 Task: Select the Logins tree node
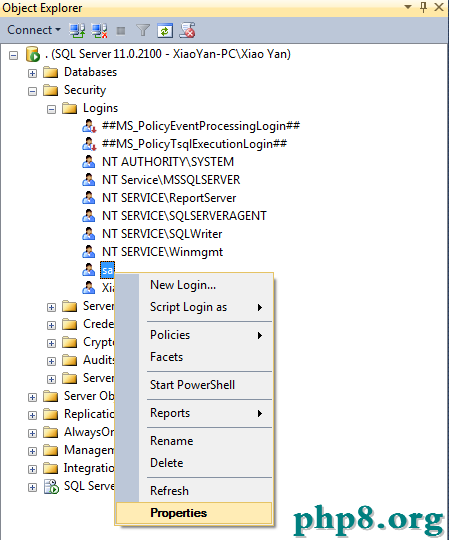pyautogui.click(x=101, y=108)
